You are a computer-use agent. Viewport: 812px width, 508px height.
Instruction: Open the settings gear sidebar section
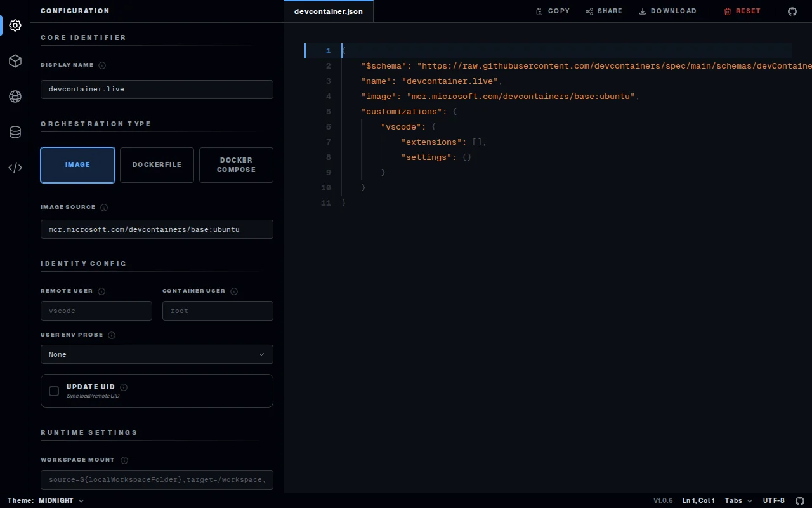(15, 25)
